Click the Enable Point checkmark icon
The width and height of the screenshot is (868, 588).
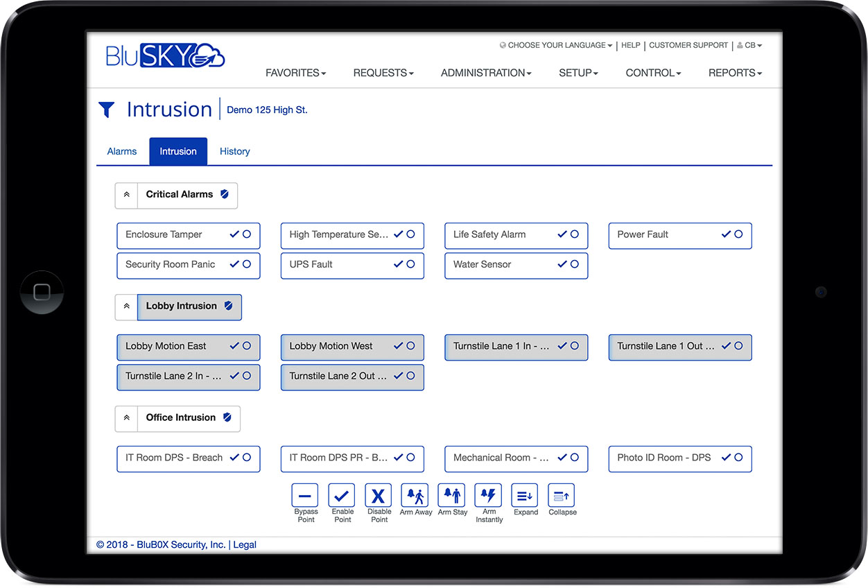tap(342, 496)
